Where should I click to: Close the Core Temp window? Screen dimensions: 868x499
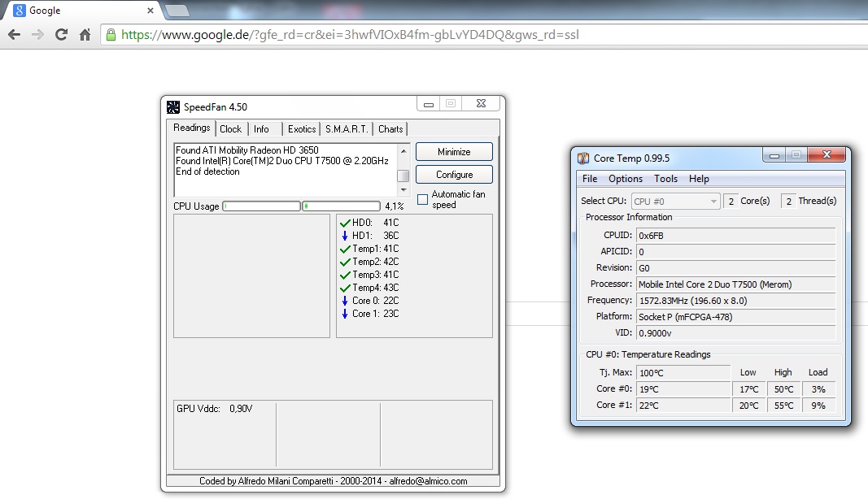point(827,155)
